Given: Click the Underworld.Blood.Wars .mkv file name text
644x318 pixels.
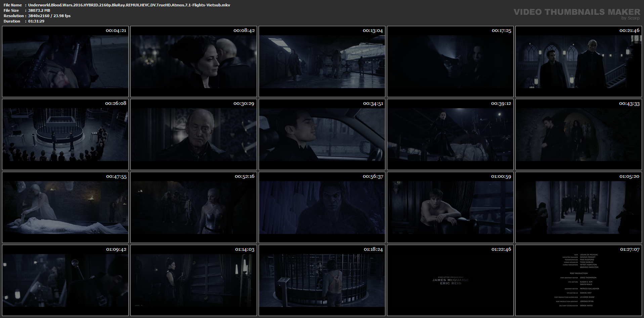Looking at the screenshot, I should coord(129,5).
